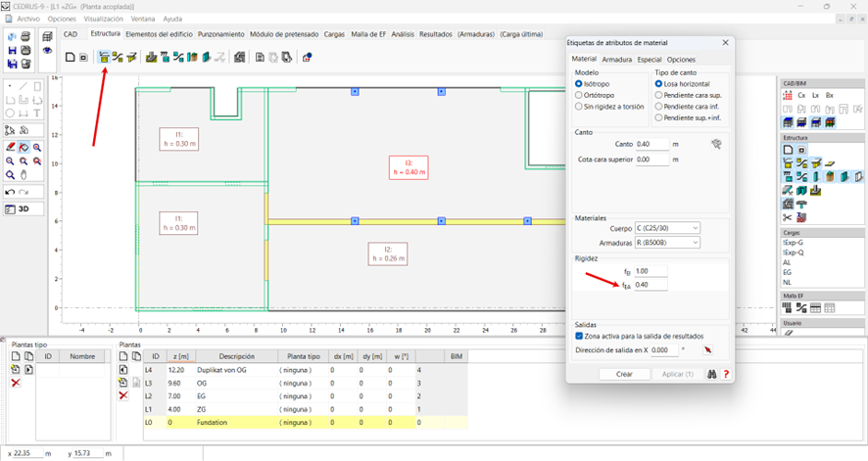Select Ortótropo model radio button

[578, 95]
